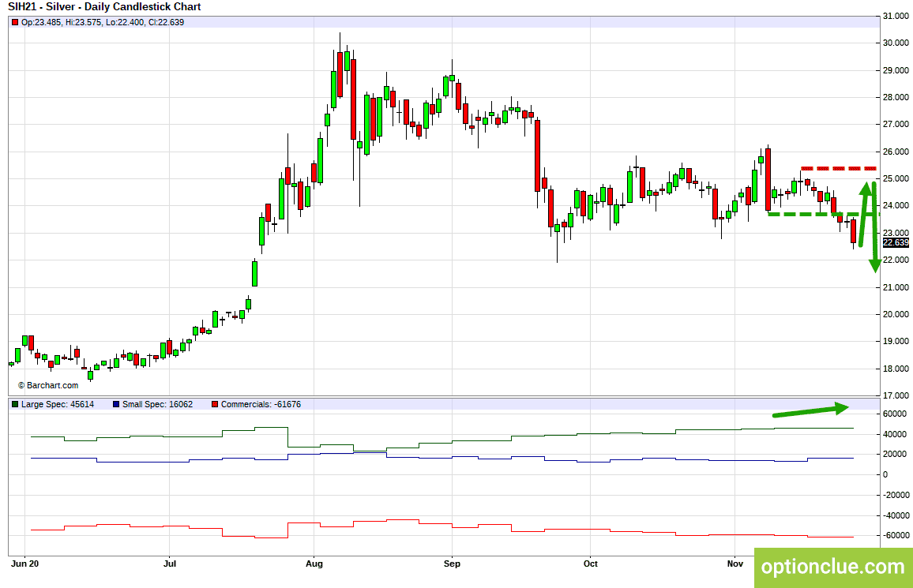Click the Commercials: -61676 legend text

[x=261, y=404]
